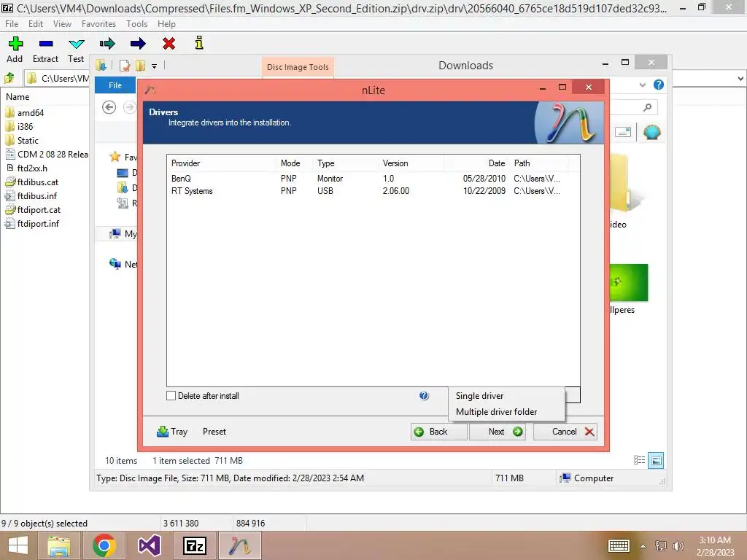Click the nLite help question mark icon

click(424, 396)
